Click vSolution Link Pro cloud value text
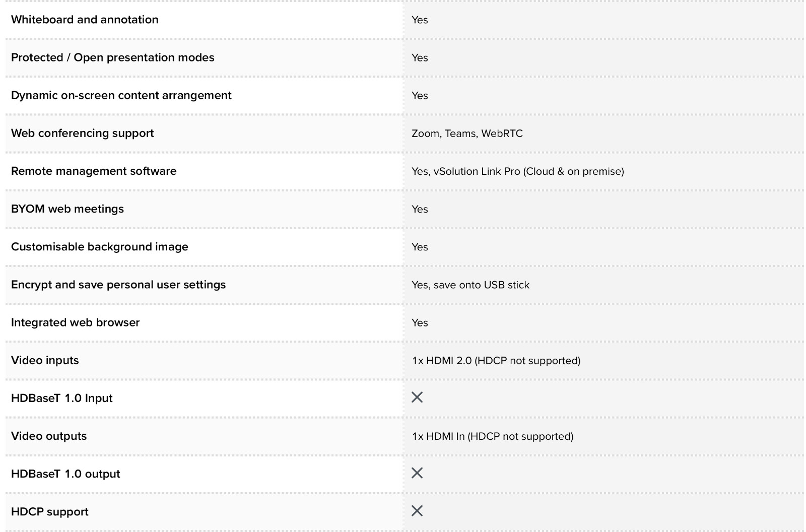The image size is (806, 532). pyautogui.click(x=518, y=171)
